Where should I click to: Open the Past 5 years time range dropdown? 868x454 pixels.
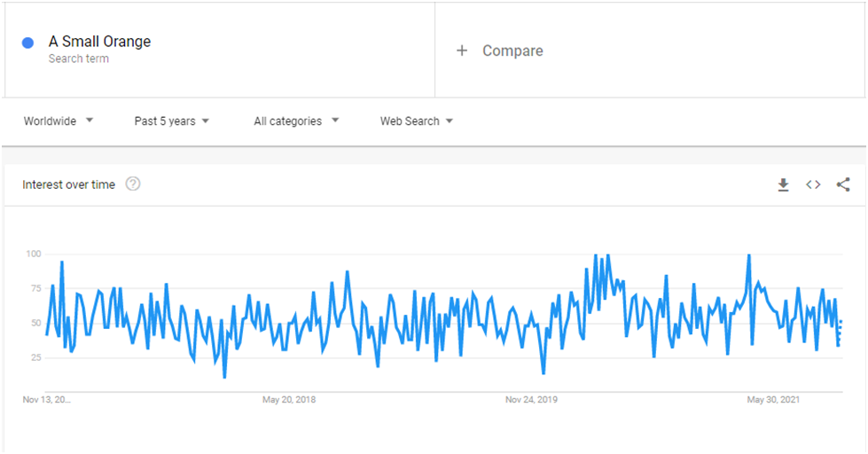coord(172,121)
